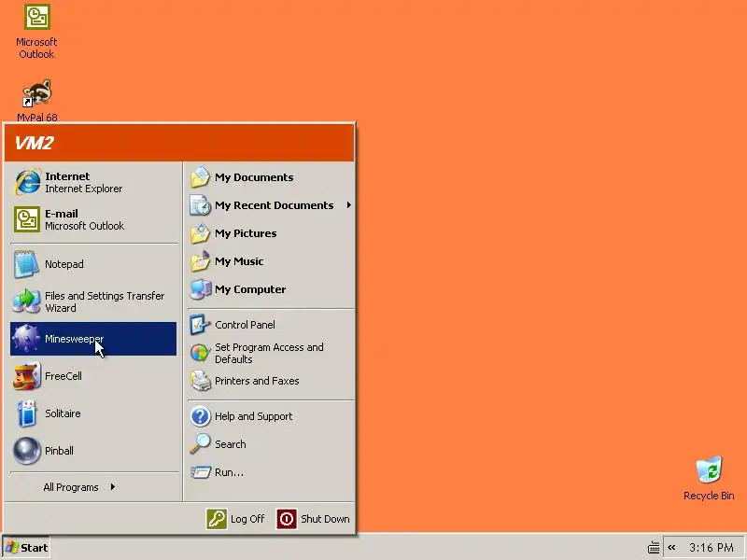Click the Start button on taskbar

coord(26,548)
